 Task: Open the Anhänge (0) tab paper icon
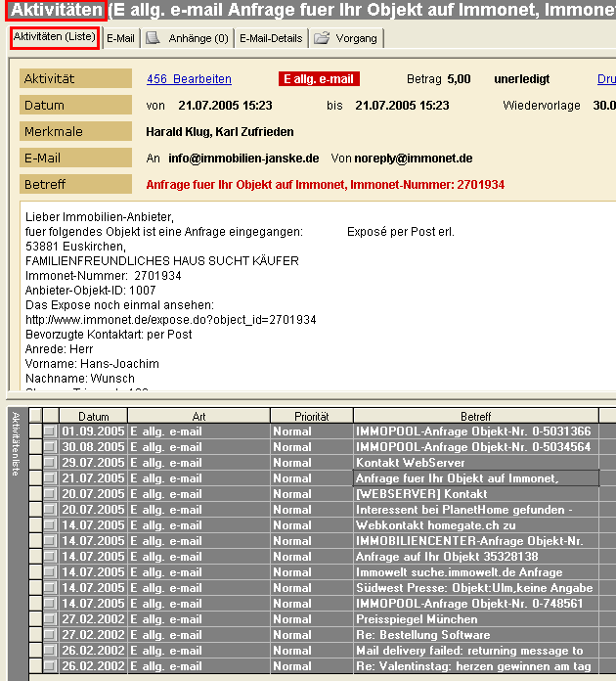153,38
